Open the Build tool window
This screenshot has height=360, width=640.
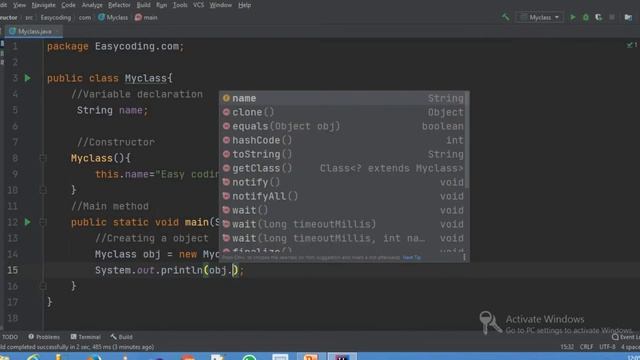tap(121, 337)
